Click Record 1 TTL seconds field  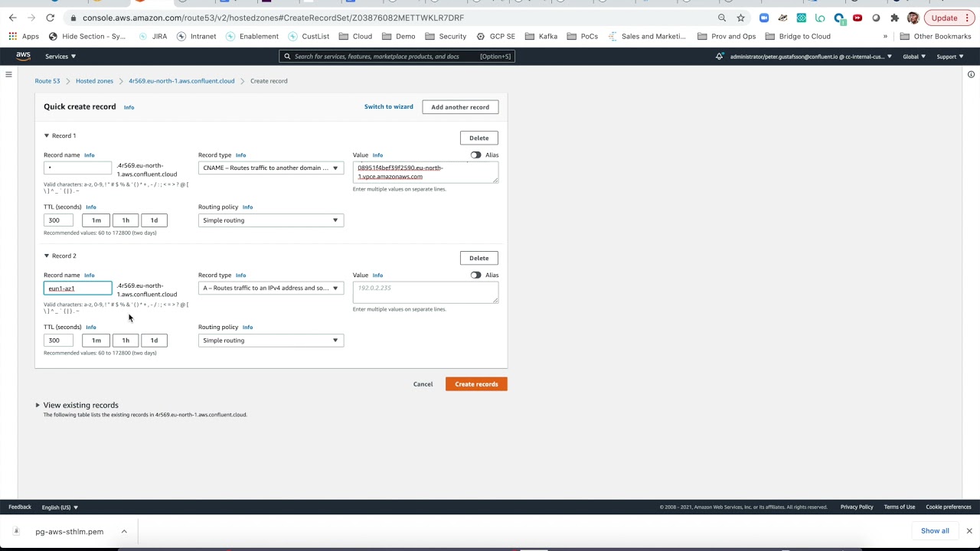tap(59, 220)
